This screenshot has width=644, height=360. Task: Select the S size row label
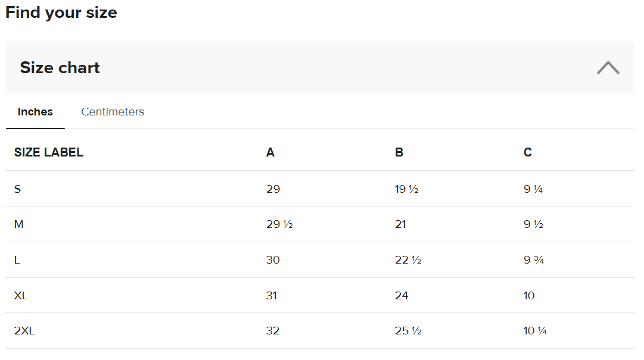18,189
